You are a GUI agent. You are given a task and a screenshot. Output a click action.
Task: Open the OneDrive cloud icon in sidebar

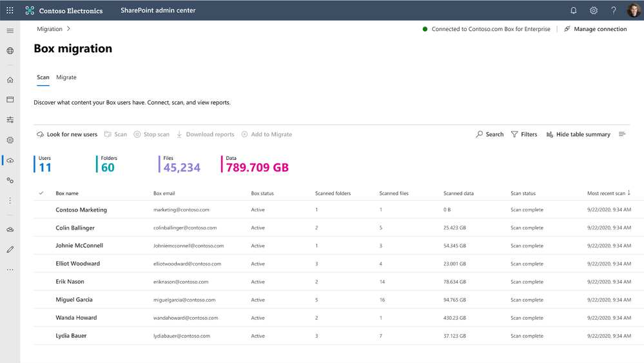(x=10, y=230)
